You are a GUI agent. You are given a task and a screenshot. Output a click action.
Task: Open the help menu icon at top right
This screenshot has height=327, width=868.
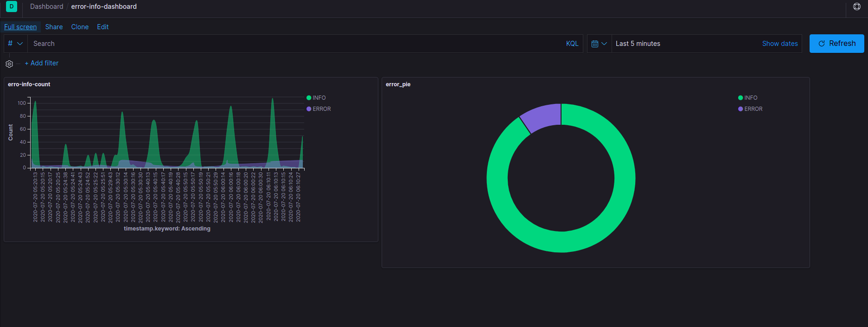856,6
